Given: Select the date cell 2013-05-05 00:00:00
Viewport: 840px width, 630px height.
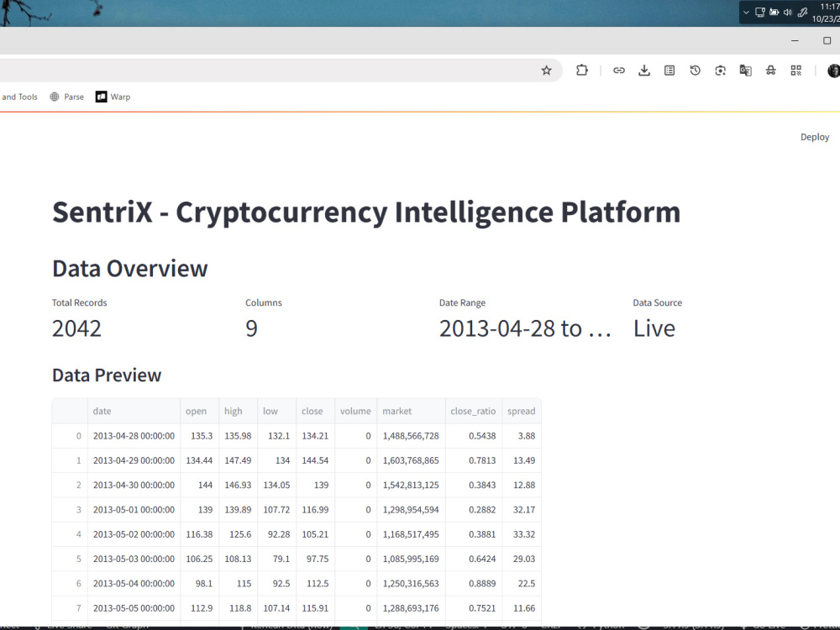Looking at the screenshot, I should pyautogui.click(x=134, y=608).
